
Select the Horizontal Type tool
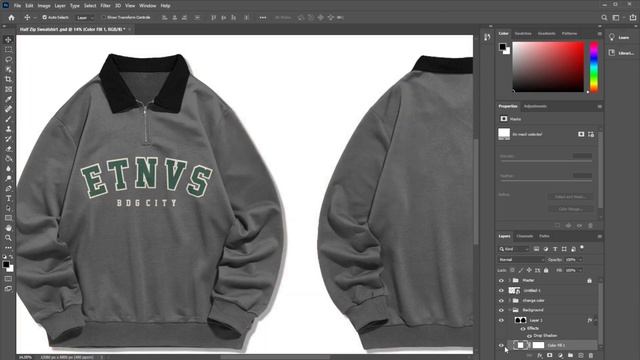(8, 198)
